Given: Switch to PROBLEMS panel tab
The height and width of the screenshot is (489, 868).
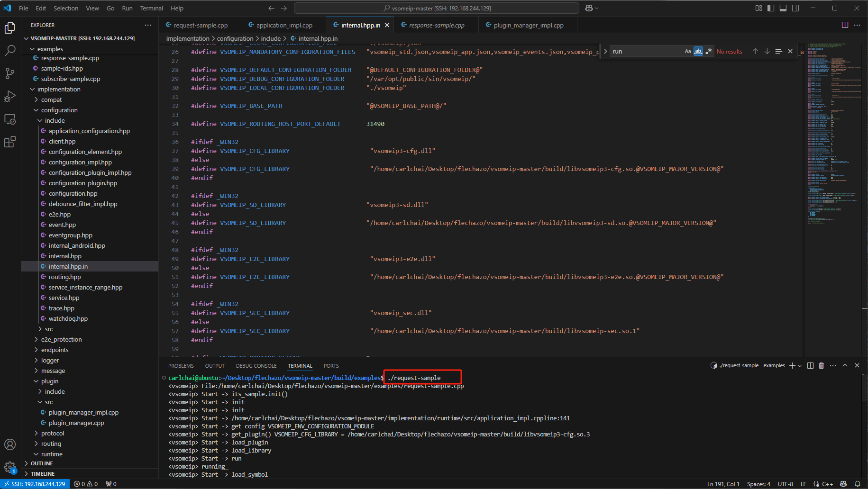Looking at the screenshot, I should pyautogui.click(x=181, y=366).
